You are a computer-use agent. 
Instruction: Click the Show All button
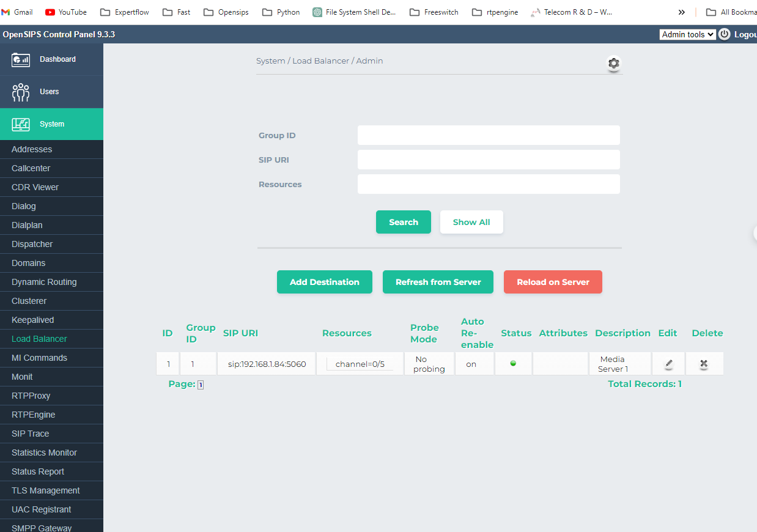tap(471, 222)
